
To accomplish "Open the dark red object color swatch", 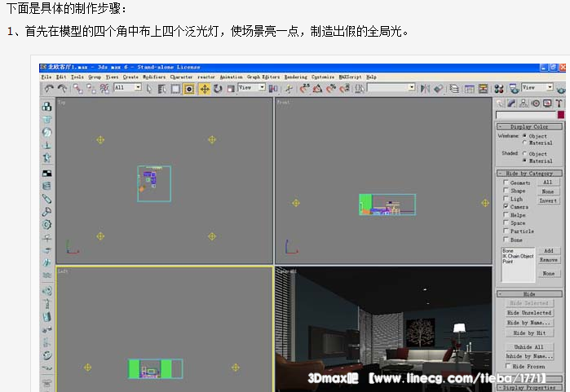I will (x=561, y=115).
